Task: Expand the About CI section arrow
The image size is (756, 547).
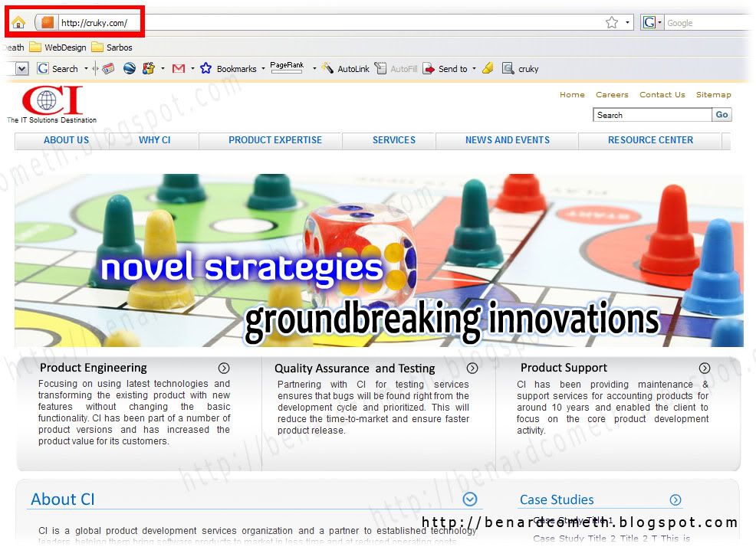Action: click(470, 500)
